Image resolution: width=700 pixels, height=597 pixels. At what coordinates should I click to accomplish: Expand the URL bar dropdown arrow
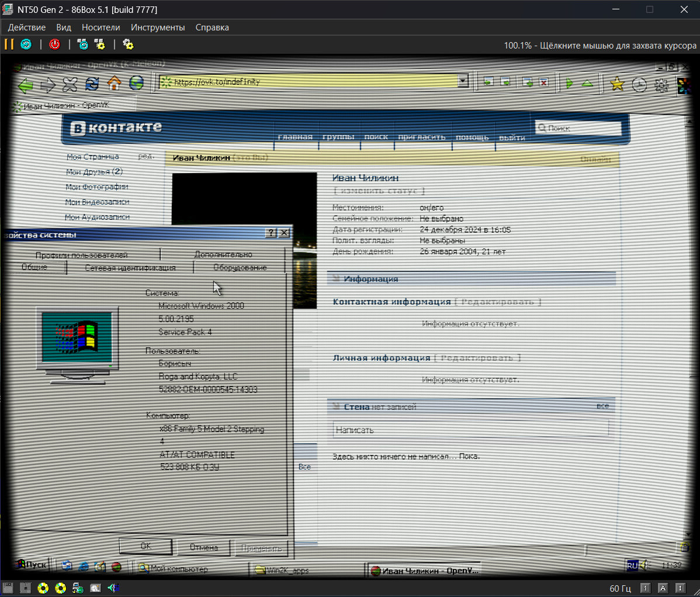463,81
